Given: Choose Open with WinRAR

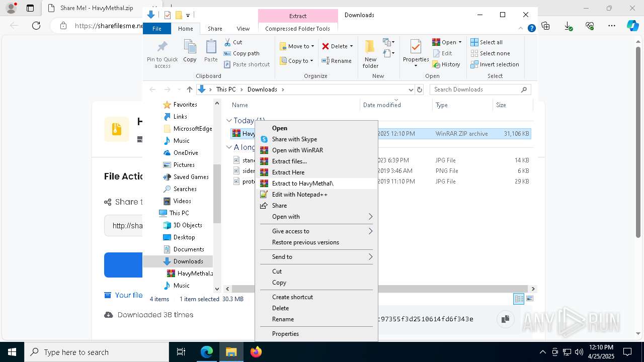Looking at the screenshot, I should tap(316, 150).
